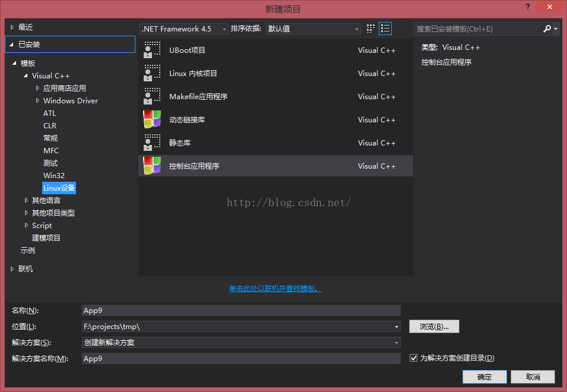Collapse the 模板 tree node
Screen dimensions: 567x392
point(14,63)
